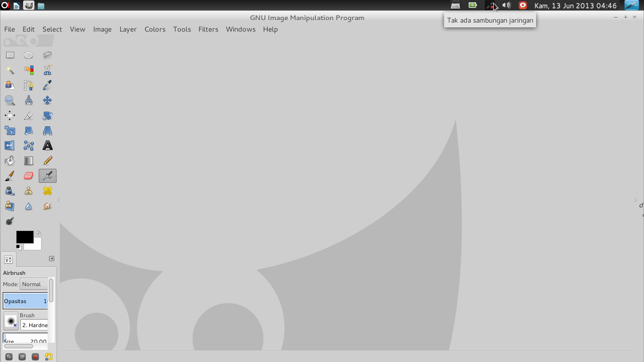
Task: Select the Blur/Sharpen droplet tool
Action: (29, 206)
